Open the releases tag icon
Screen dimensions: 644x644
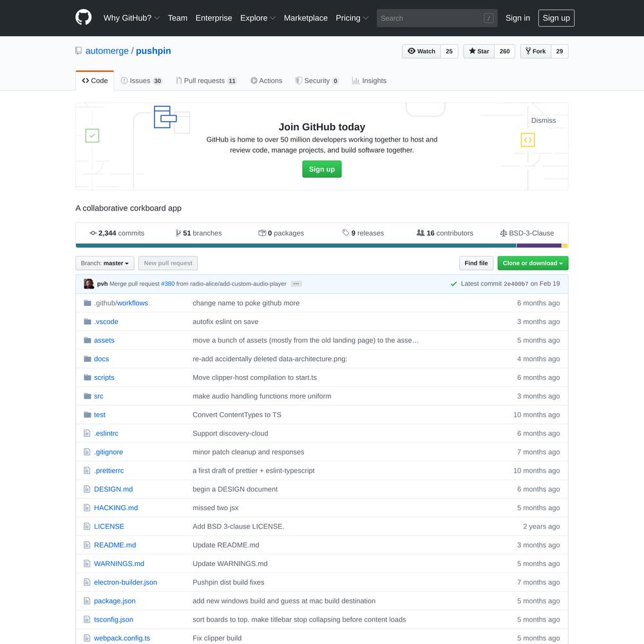point(346,233)
